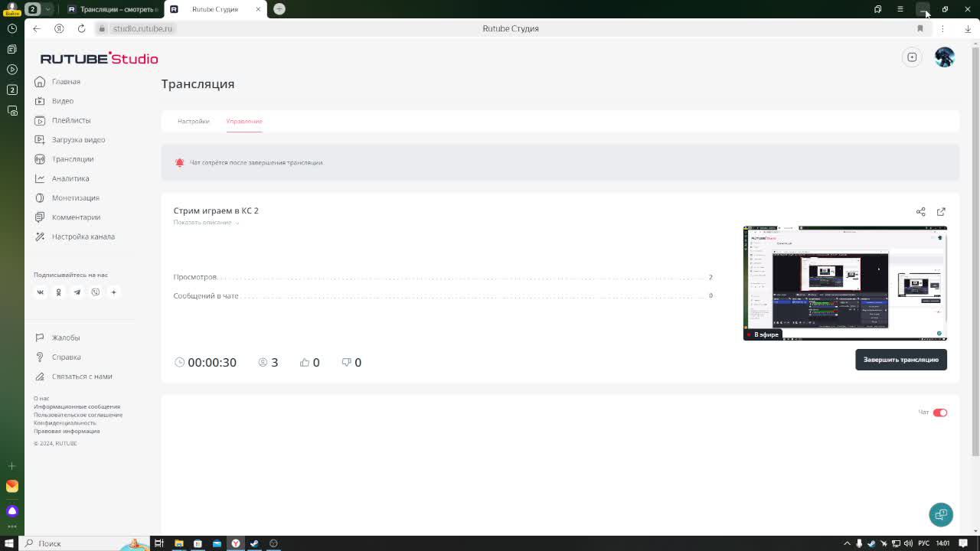
Task: Bookmark this page in address bar
Action: (x=920, y=28)
